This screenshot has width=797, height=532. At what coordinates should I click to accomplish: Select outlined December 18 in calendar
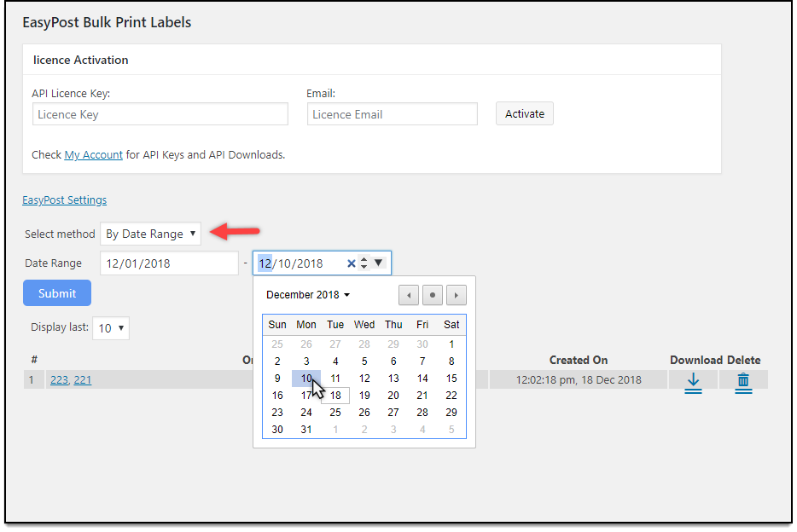(x=335, y=396)
